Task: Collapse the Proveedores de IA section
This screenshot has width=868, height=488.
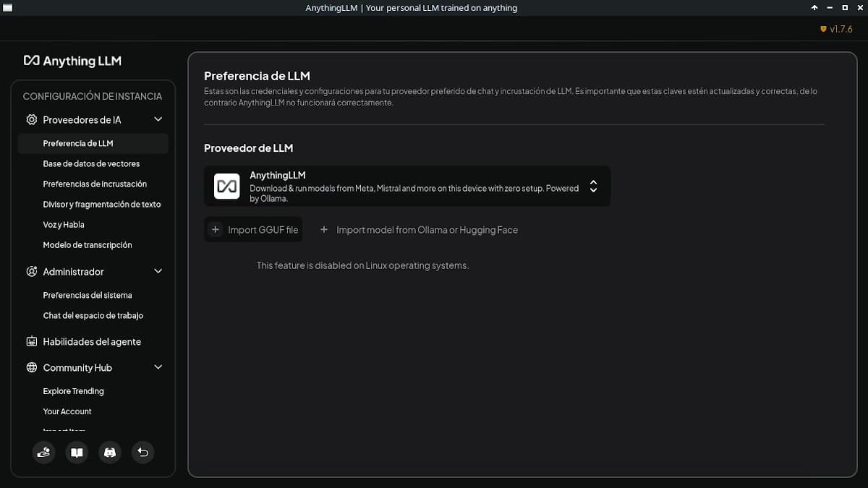Action: [158, 119]
